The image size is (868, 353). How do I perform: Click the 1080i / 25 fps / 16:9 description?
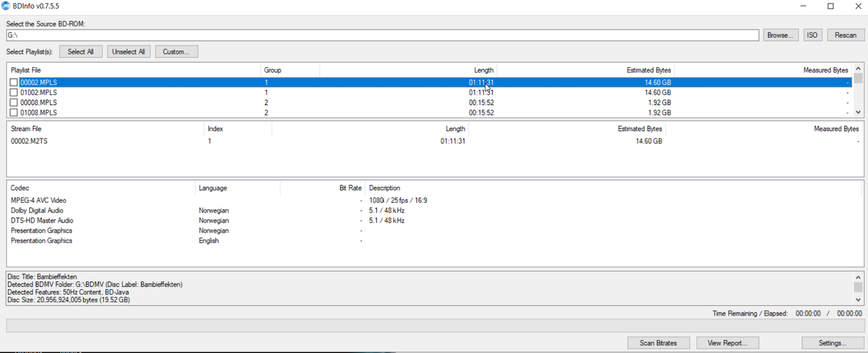pos(398,200)
